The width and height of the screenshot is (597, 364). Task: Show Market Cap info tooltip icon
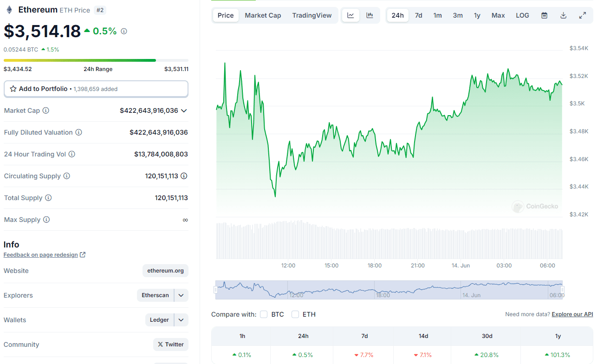click(46, 110)
